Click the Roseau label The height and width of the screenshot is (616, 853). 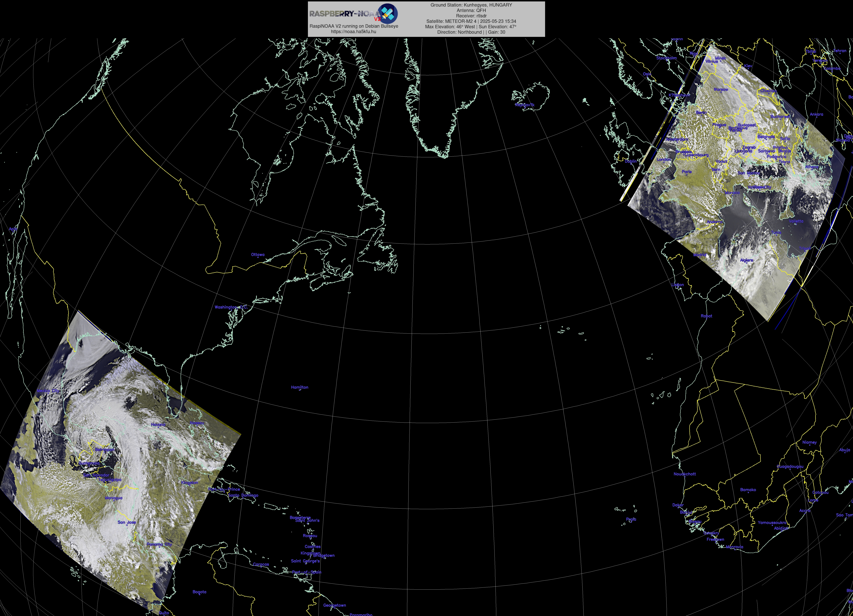tap(310, 536)
